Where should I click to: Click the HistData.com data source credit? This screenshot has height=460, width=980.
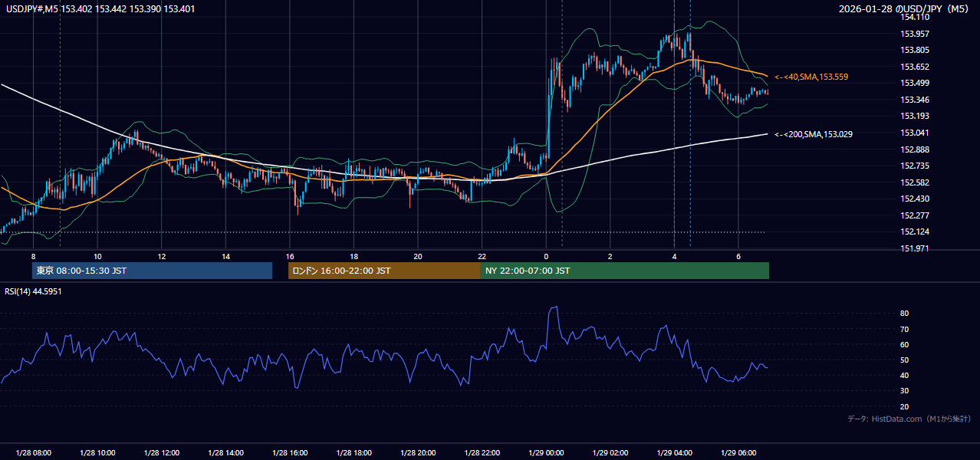tap(909, 419)
